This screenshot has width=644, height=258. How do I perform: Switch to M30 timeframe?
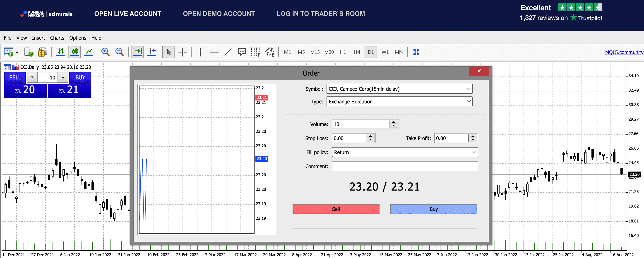pos(329,52)
